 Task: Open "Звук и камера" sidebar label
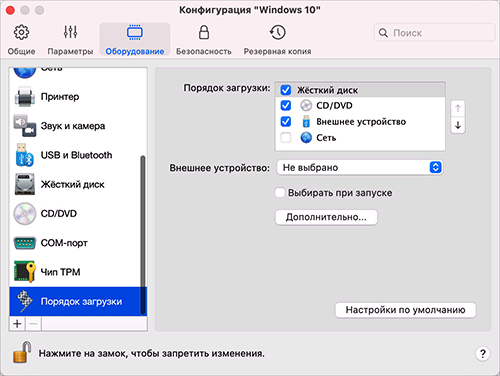(73, 126)
